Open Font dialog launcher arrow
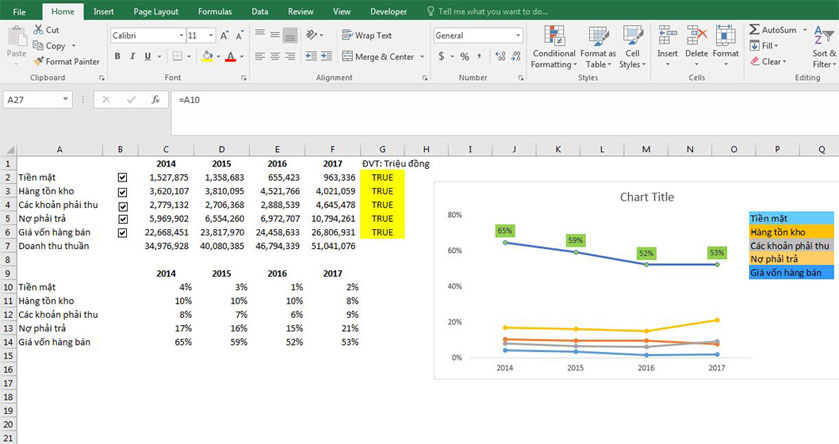 [243, 78]
